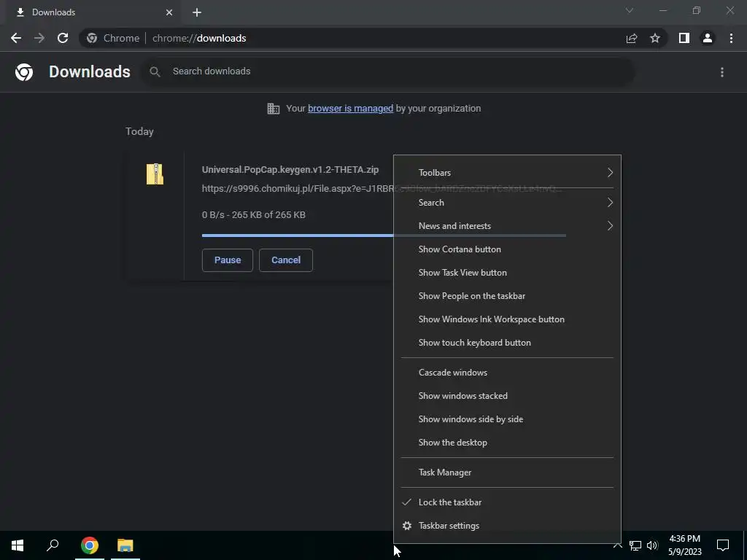
Task: Open File Explorer from the taskbar
Action: (x=125, y=545)
